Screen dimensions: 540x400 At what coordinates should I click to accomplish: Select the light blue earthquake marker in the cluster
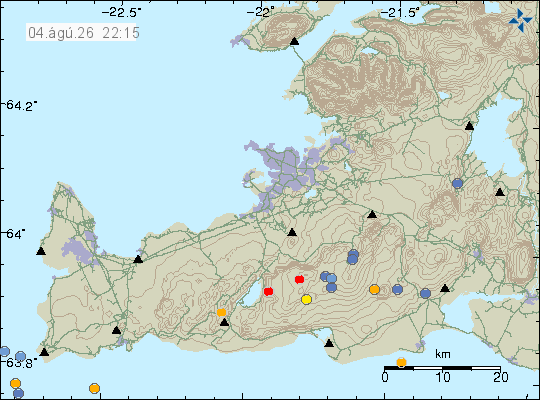coord(331,278)
